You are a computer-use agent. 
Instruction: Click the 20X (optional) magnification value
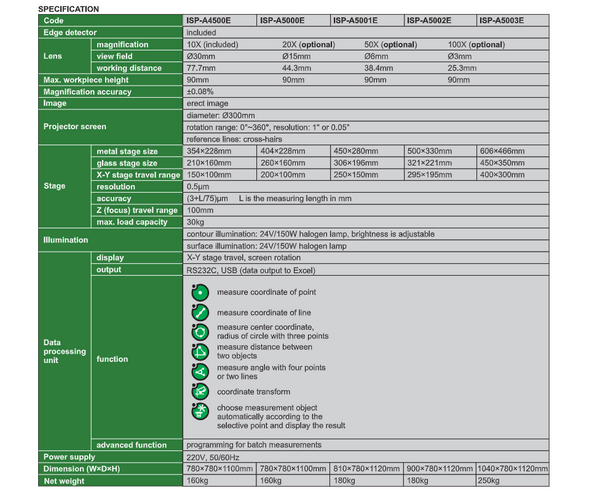click(308, 44)
